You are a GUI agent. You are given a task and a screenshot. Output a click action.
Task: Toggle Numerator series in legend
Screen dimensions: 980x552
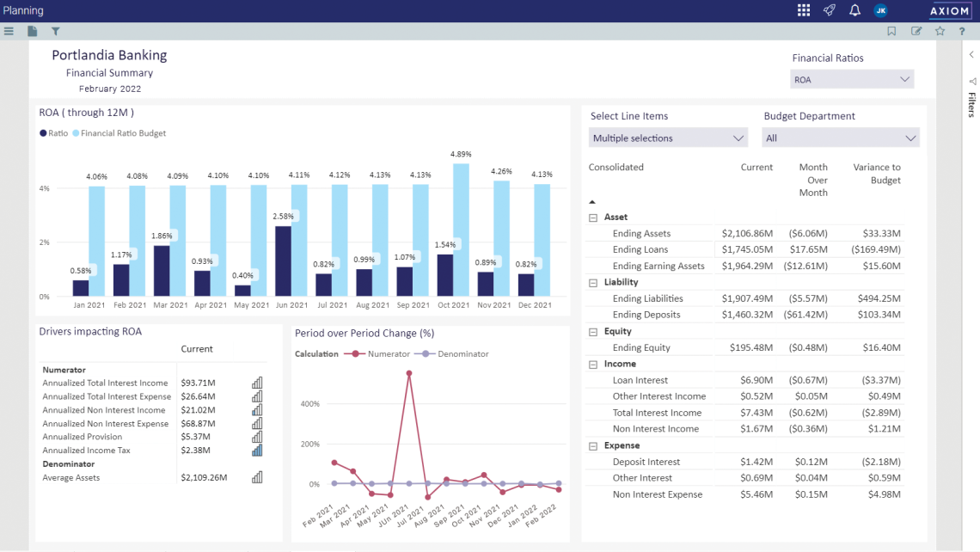[x=377, y=354]
